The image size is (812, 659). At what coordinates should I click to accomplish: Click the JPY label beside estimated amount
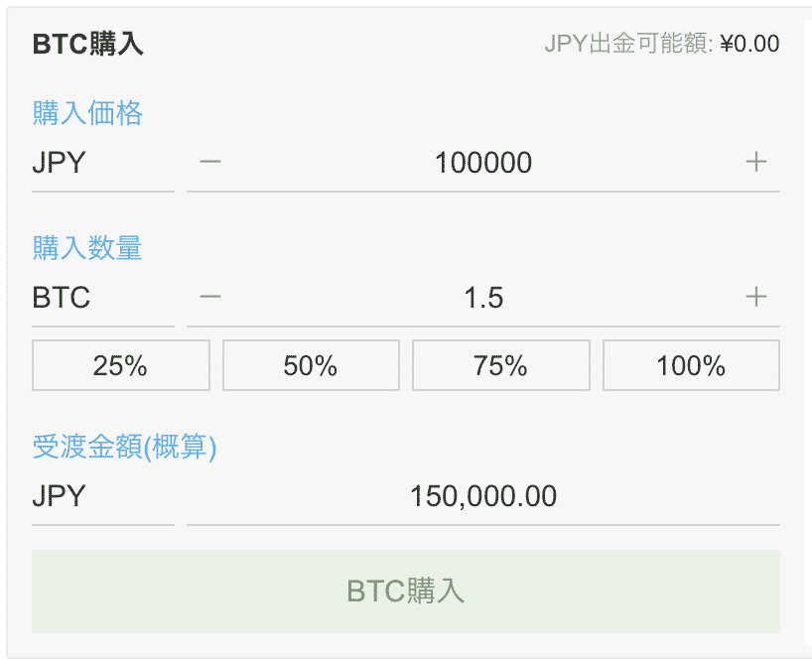pyautogui.click(x=59, y=495)
